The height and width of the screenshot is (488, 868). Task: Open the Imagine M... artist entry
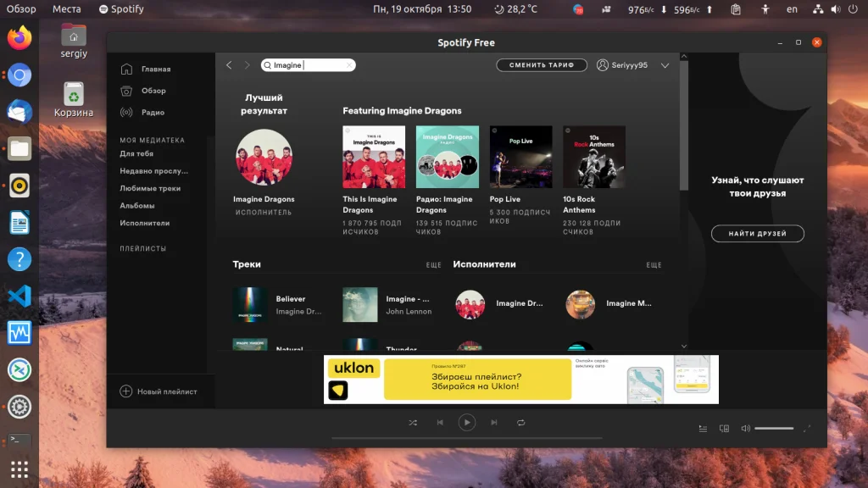tap(629, 303)
